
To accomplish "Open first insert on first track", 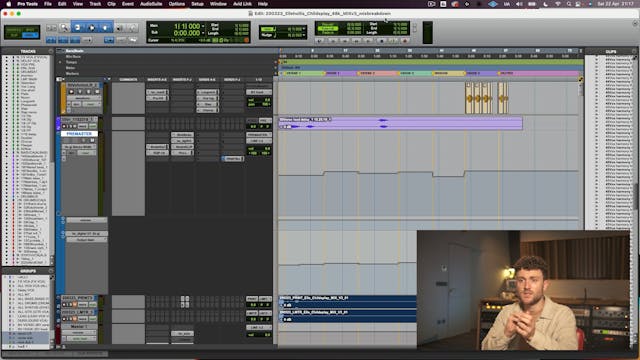I will coord(157,92).
